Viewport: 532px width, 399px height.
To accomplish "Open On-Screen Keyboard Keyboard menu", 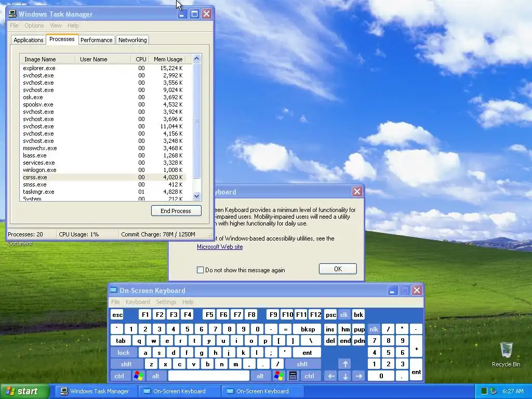I will [x=137, y=302].
